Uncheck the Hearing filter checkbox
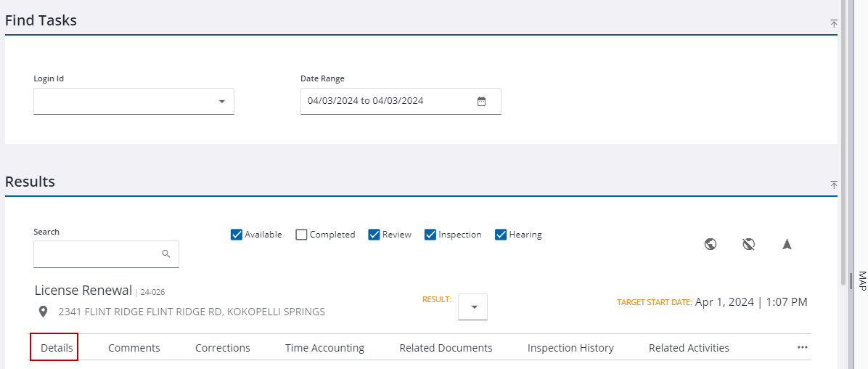The image size is (868, 369). 500,235
